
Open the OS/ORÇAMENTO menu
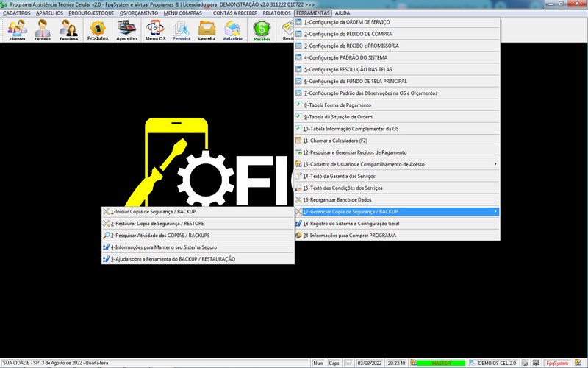tap(139, 13)
